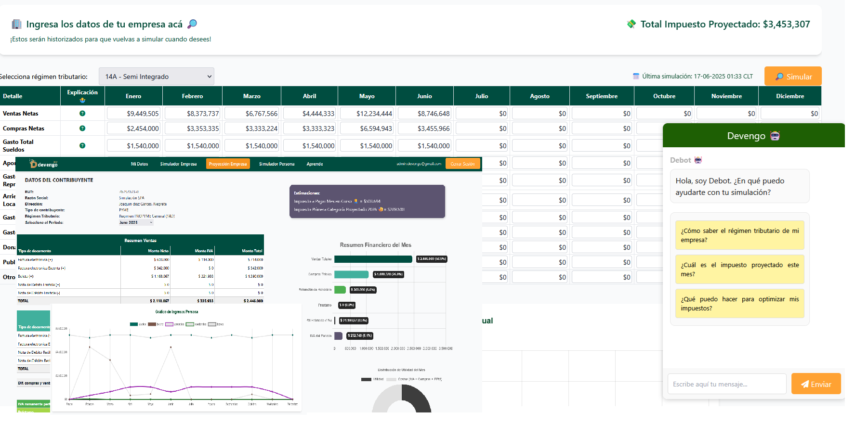868x437 pixels.
Task: Toggle the 'Utilidad' legend swatch in donut chart
Action: [x=366, y=379]
